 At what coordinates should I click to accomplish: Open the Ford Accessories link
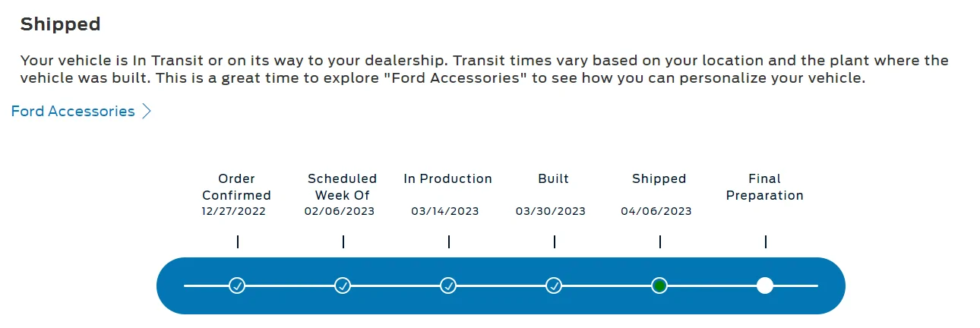pos(73,111)
